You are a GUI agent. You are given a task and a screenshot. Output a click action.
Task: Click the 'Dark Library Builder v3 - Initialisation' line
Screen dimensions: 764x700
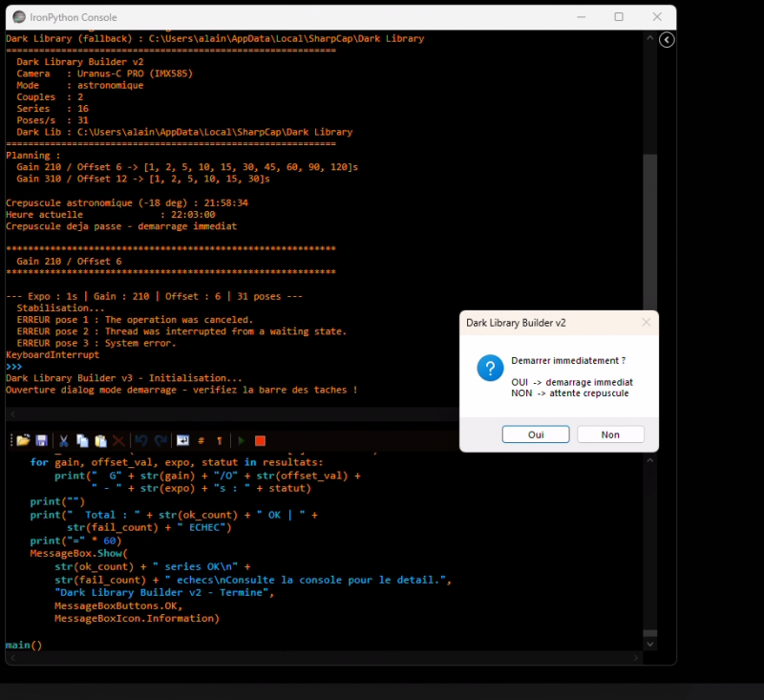click(124, 378)
